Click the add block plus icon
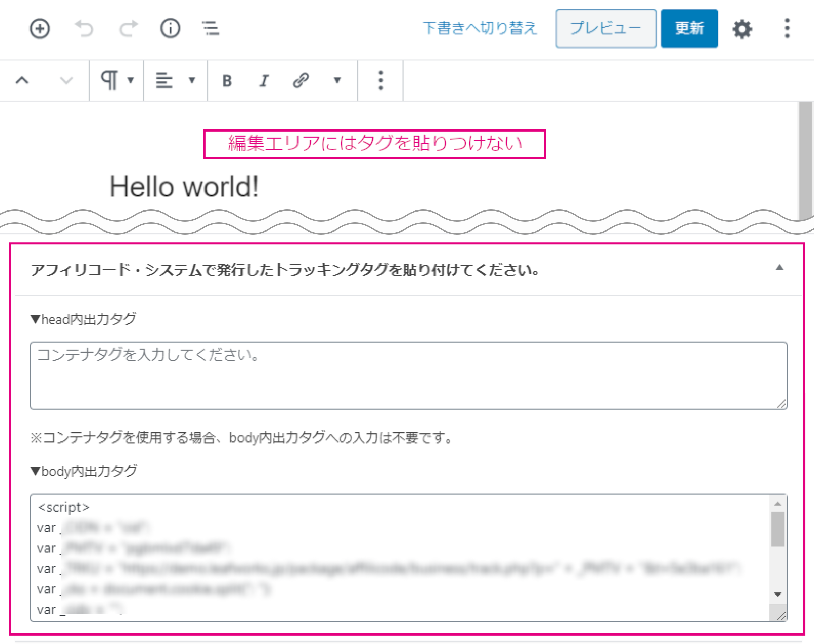 (x=40, y=28)
